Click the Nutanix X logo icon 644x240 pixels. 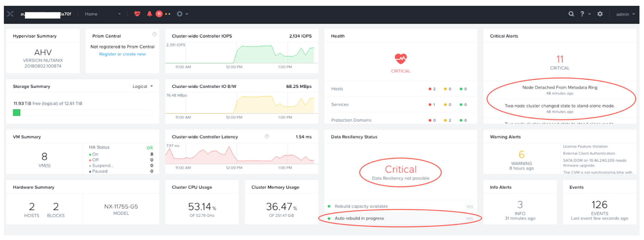click(10, 14)
